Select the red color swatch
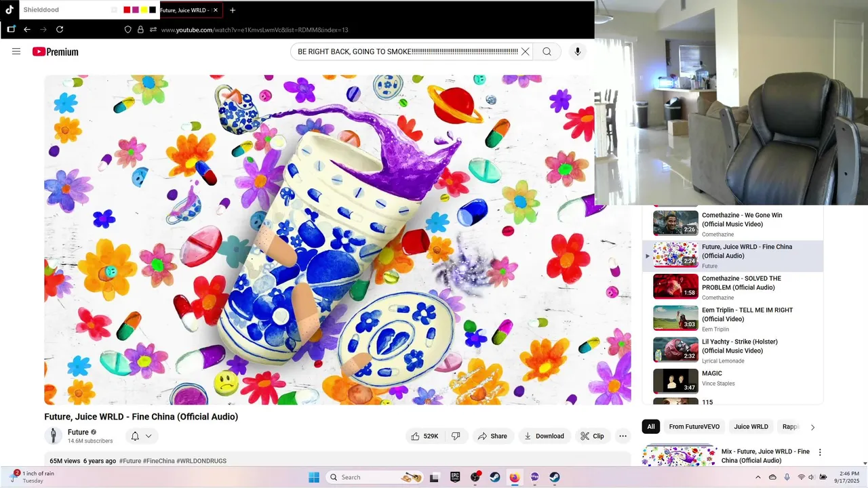This screenshot has height=488, width=868. pos(127,10)
